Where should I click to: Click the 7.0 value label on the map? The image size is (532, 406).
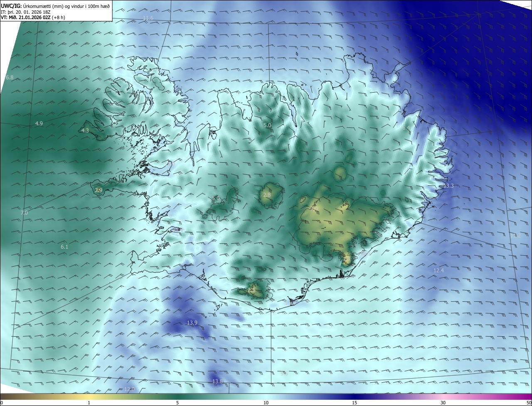[25, 213]
